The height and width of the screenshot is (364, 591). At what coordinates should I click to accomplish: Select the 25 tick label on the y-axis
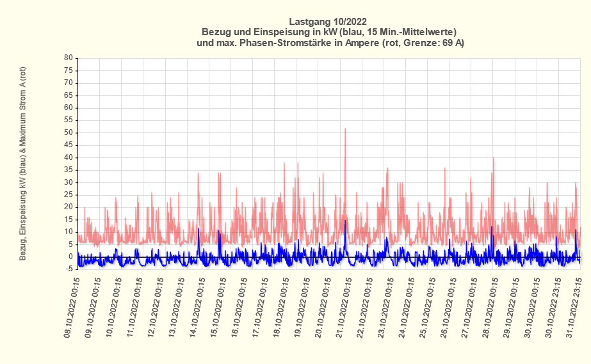pyautogui.click(x=67, y=194)
